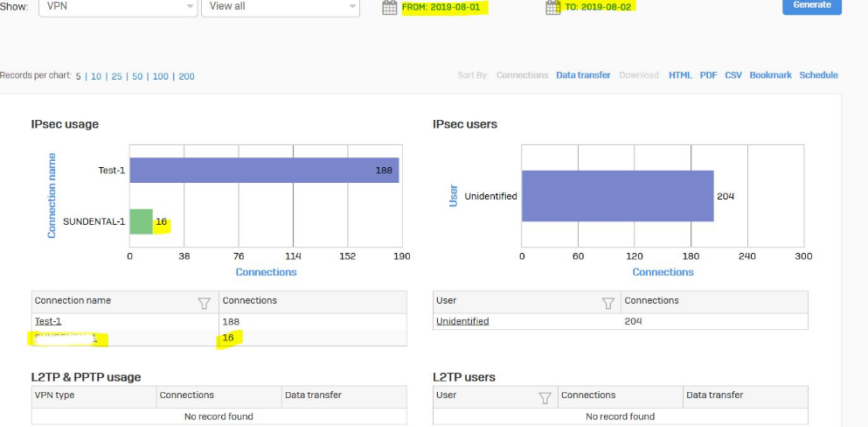The width and height of the screenshot is (868, 427).
Task: Filter the IPsec users User column
Action: click(609, 303)
